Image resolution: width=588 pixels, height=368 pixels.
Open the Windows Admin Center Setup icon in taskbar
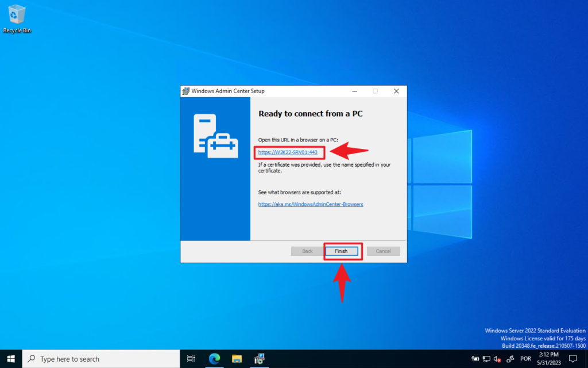(x=258, y=358)
